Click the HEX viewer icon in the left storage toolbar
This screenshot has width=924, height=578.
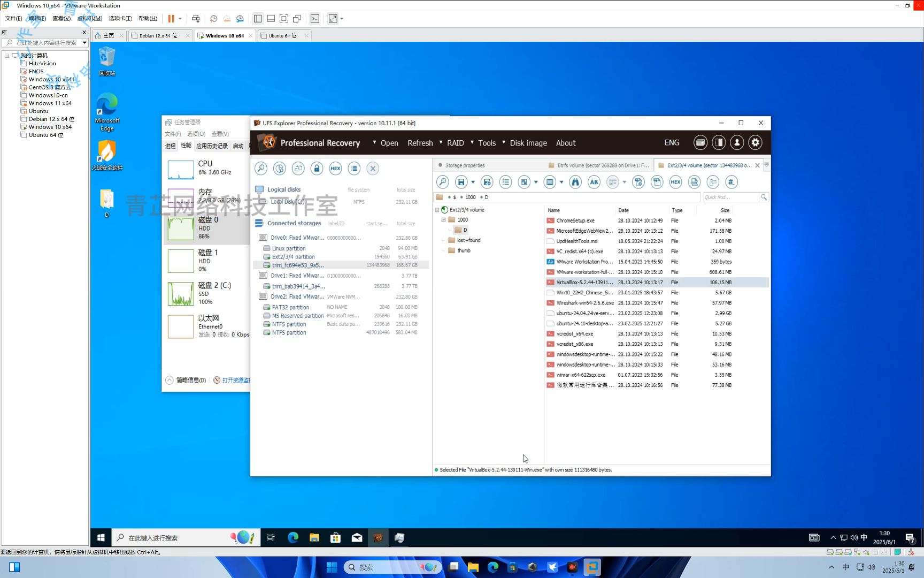coord(335,169)
